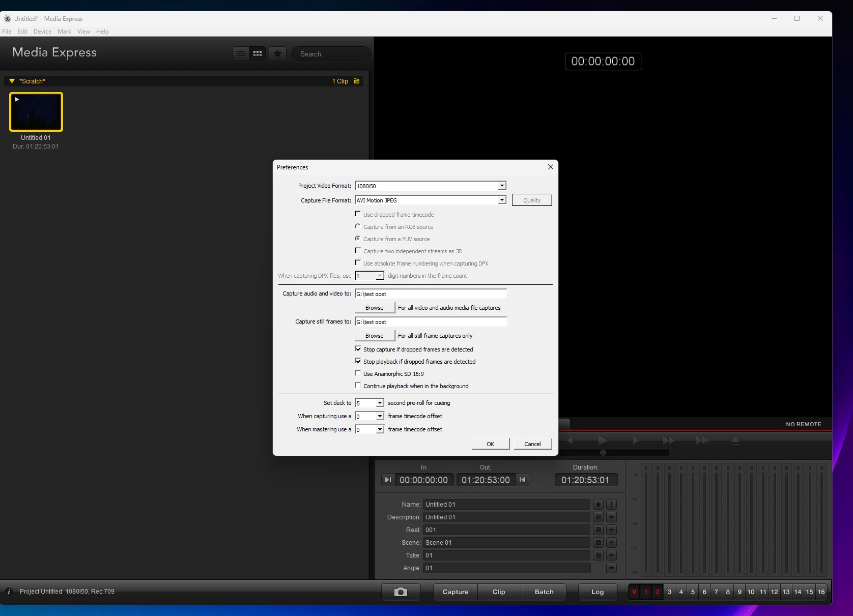Click the Log button
Viewport: 853px width, 616px height.
(x=598, y=592)
